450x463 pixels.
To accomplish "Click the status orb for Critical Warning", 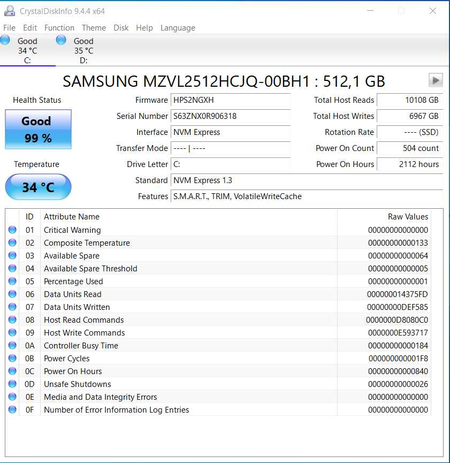I will click(12, 230).
